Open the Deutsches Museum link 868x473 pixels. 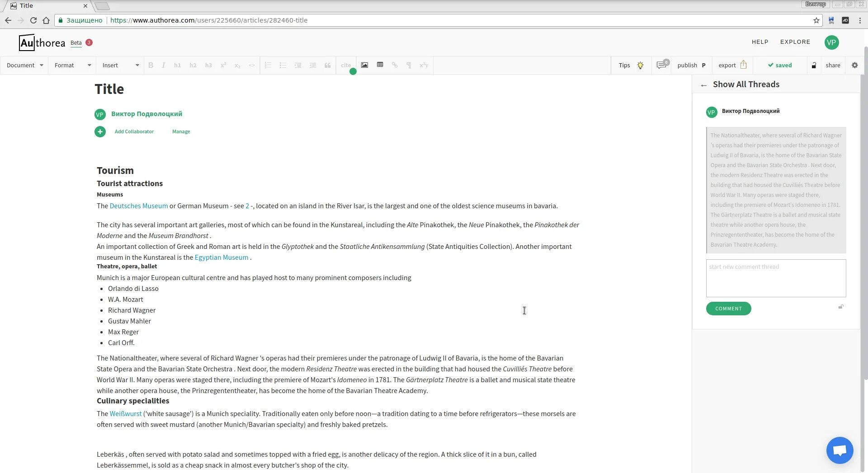coord(139,206)
